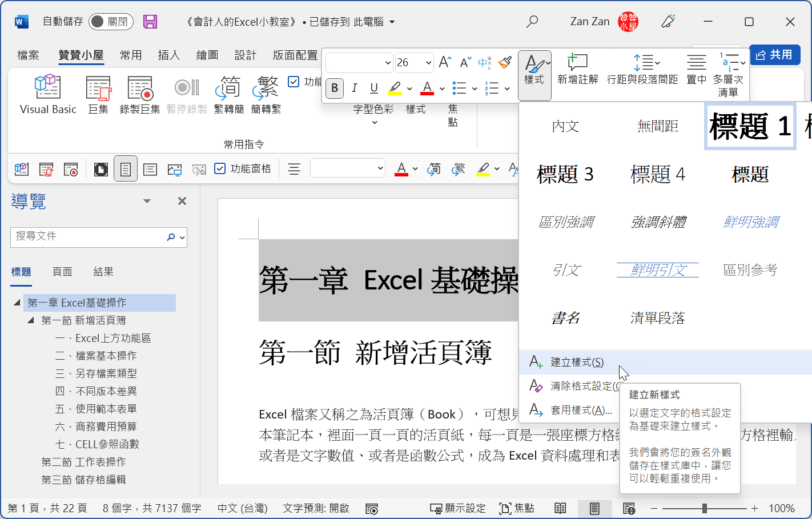This screenshot has width=812, height=519.
Task: Add a new comment 新增註解
Action: pyautogui.click(x=578, y=69)
